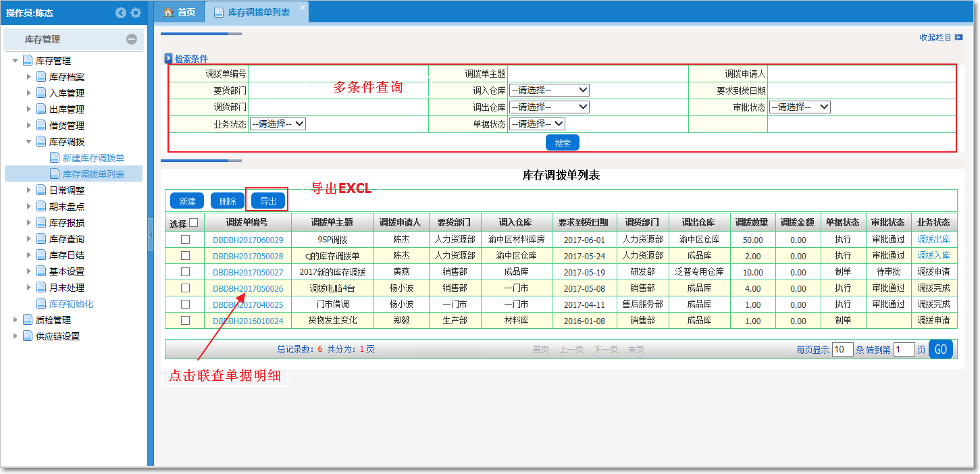Check the row for DBDBH2017060029

tap(185, 240)
